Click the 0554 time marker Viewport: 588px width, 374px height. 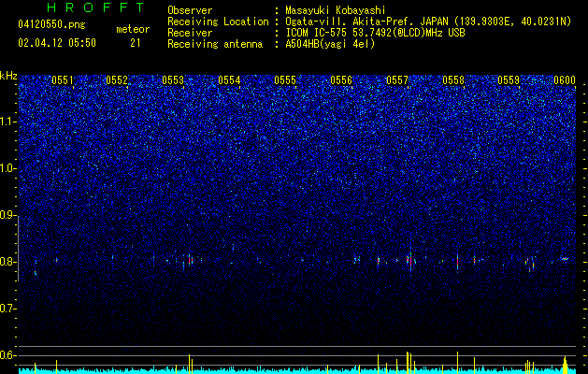pos(229,80)
